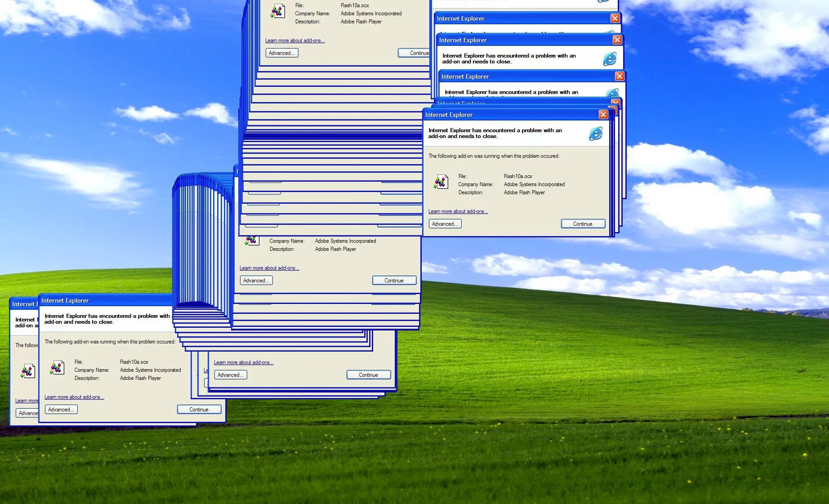Viewport: 829px width, 504px height.
Task: Click 'Adobe Systems Incorporated' in middle-center dialog
Action: click(x=345, y=241)
